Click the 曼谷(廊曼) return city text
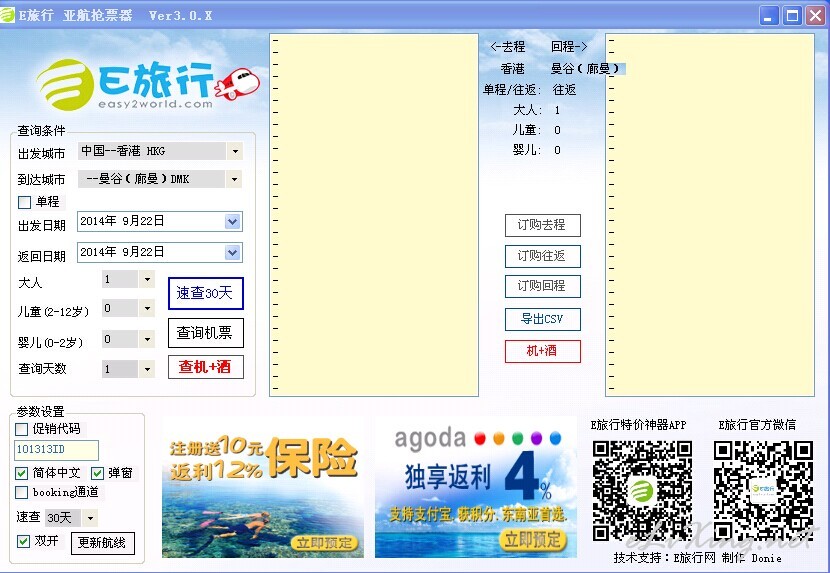This screenshot has width=830, height=573. point(585,69)
